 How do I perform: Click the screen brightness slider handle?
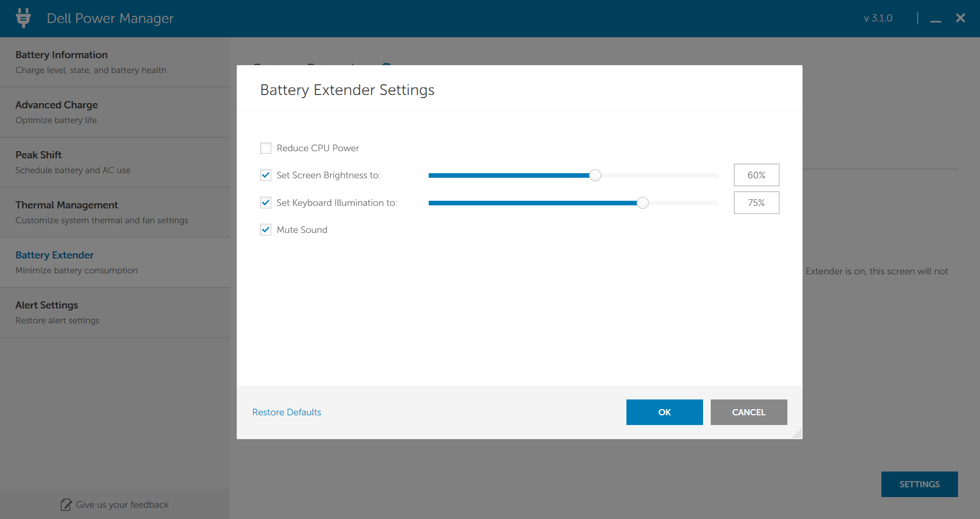click(x=595, y=175)
